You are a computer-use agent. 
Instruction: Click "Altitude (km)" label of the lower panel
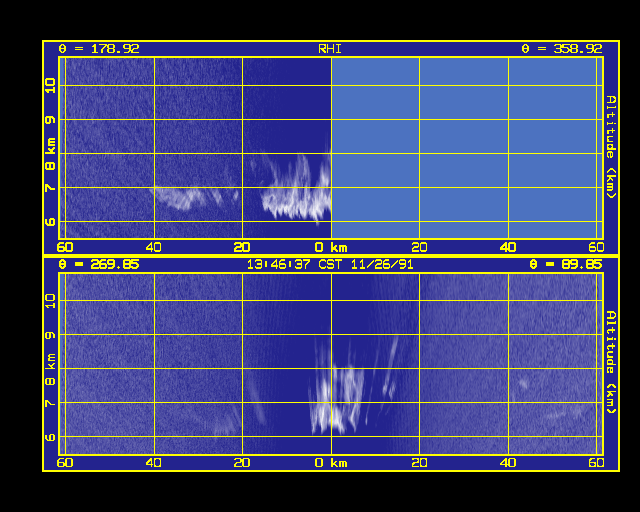point(611,362)
